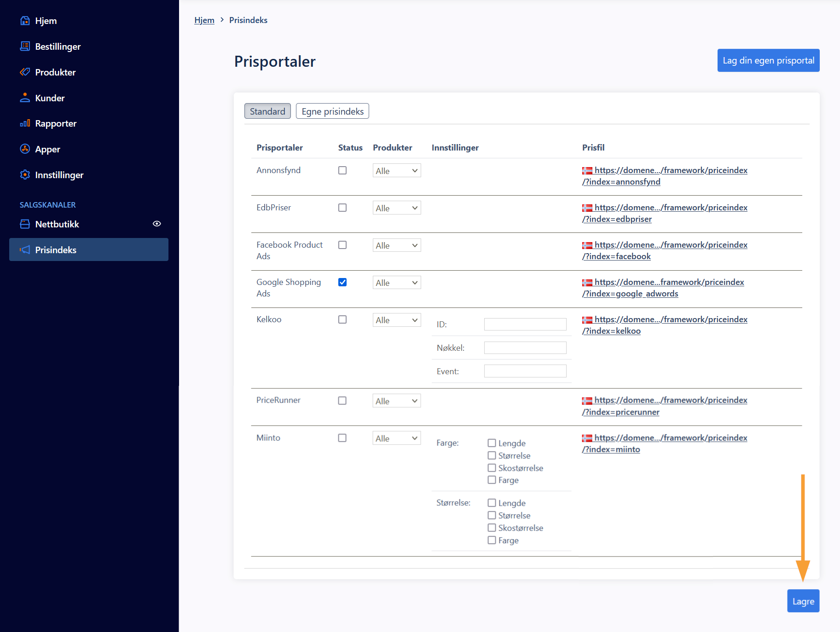
Task: Check Størrelse under Miinto Farge
Action: [492, 455]
